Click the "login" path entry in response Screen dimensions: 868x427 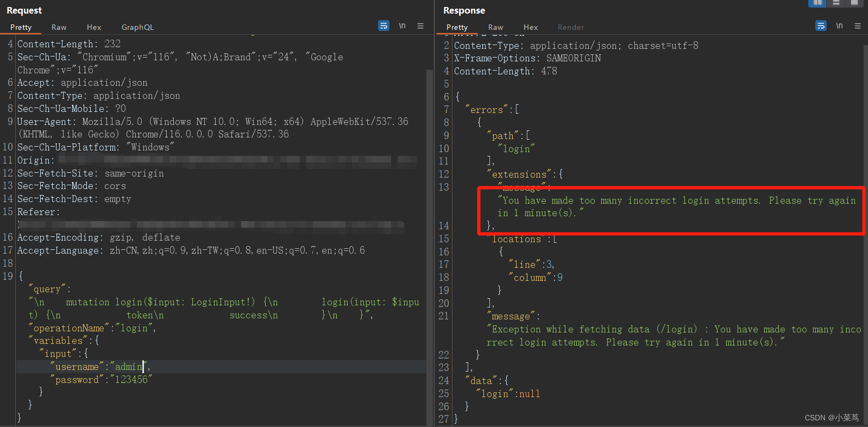pyautogui.click(x=517, y=149)
